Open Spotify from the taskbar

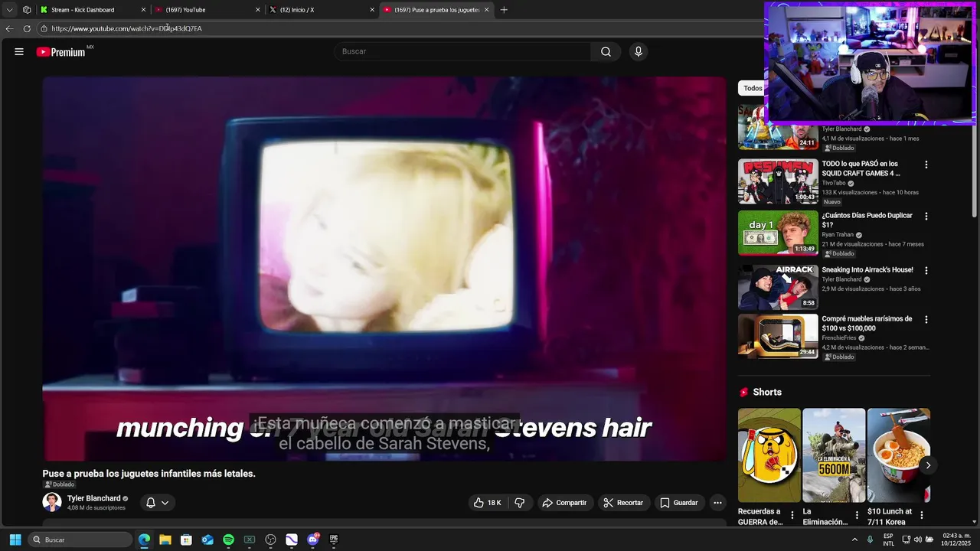click(228, 540)
